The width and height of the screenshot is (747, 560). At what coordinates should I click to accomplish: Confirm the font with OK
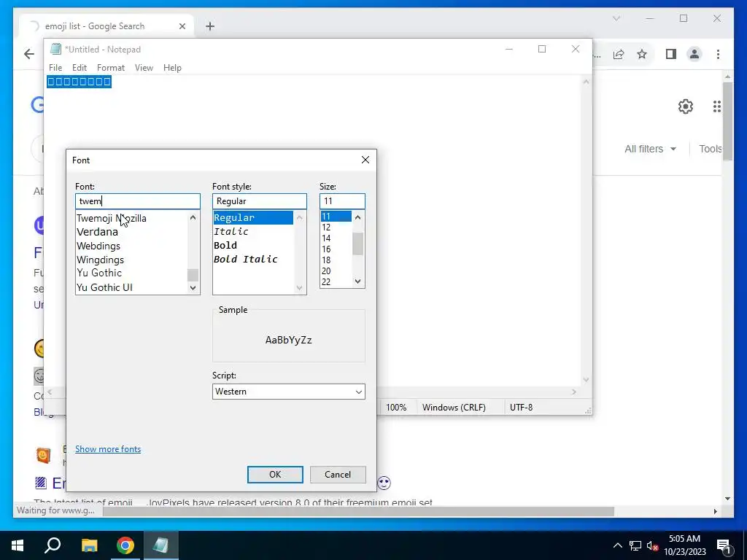(x=275, y=474)
